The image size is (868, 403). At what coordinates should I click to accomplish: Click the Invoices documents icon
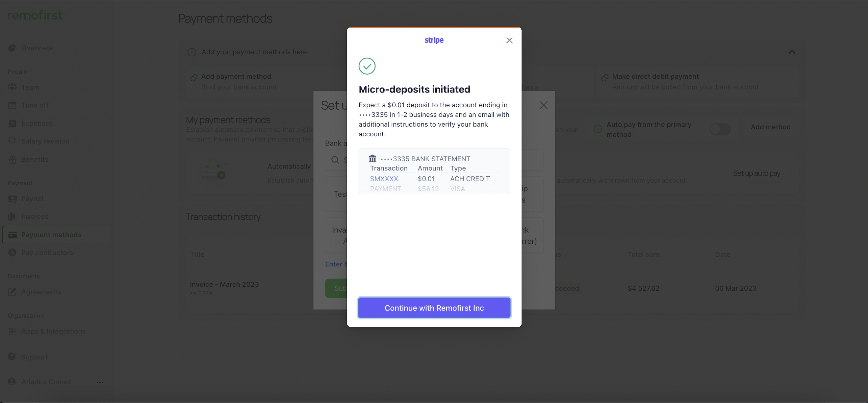coord(12,216)
